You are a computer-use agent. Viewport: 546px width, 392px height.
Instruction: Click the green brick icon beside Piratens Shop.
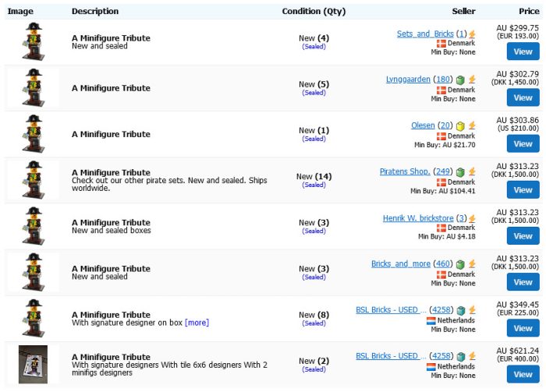(x=461, y=172)
